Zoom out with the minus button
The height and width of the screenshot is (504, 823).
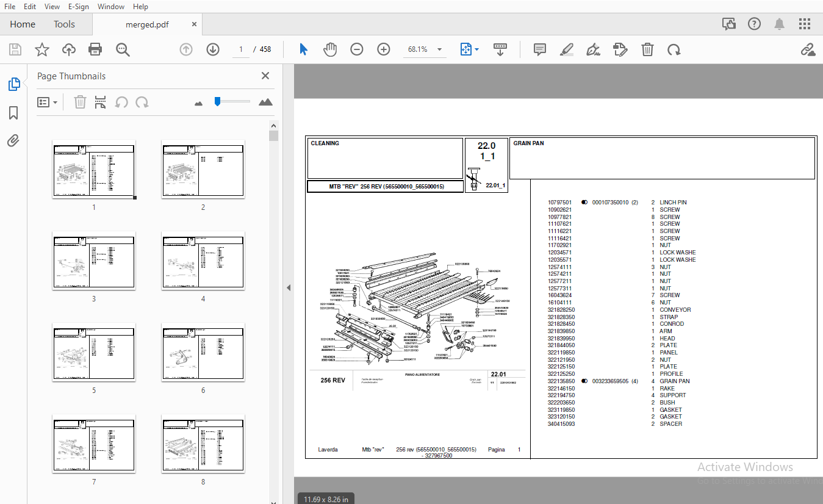click(x=357, y=49)
